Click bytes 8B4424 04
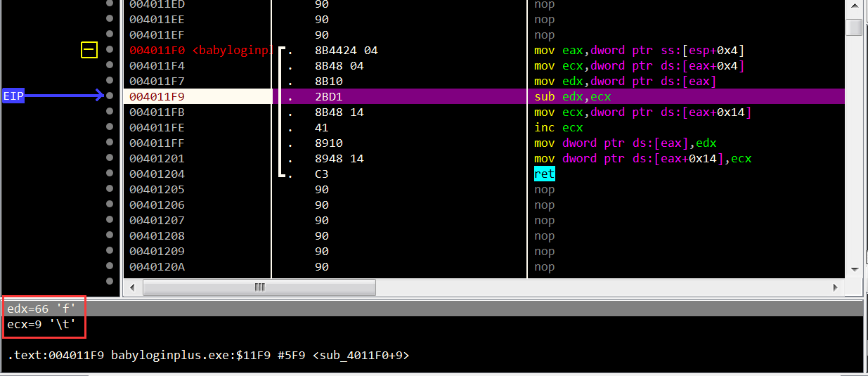The image size is (868, 376). [x=346, y=51]
